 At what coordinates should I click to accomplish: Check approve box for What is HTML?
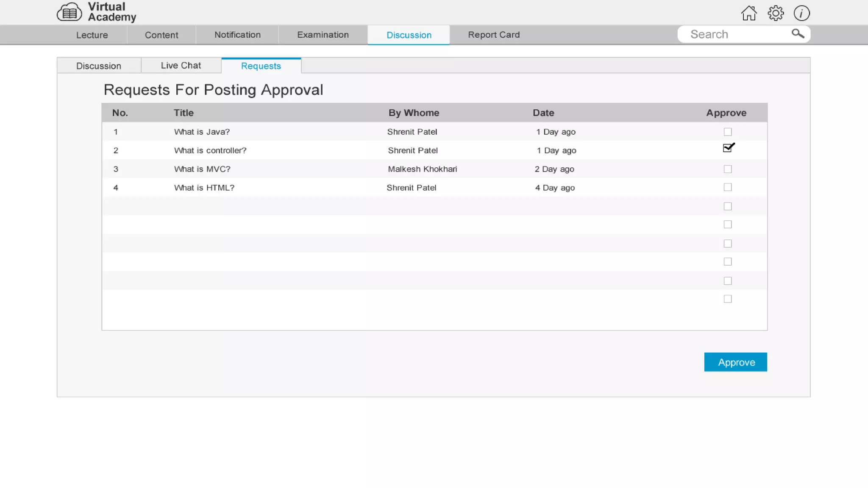point(728,187)
